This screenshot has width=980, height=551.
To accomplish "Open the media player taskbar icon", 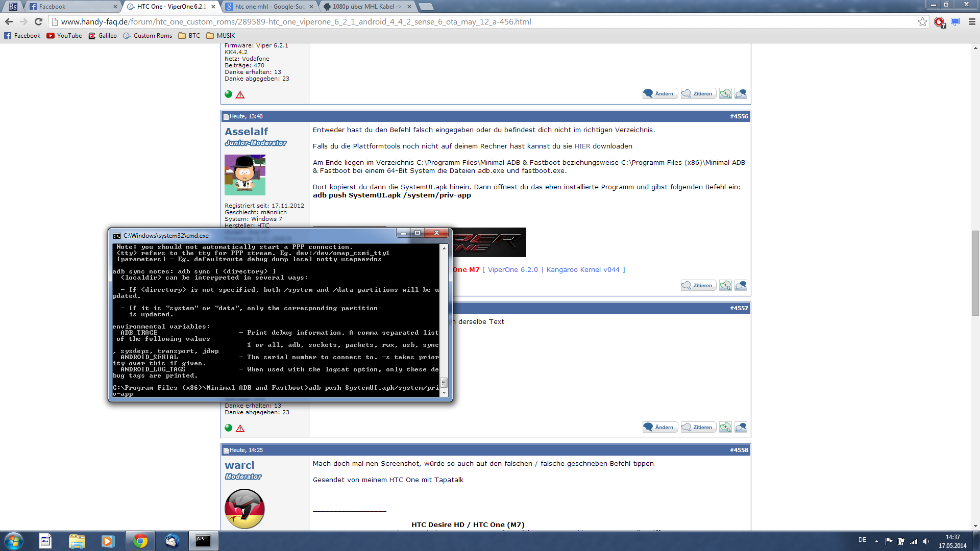I will [108, 541].
